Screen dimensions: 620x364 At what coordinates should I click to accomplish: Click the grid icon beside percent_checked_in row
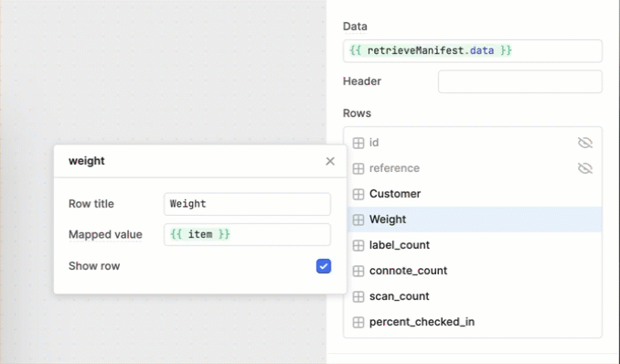tap(358, 323)
